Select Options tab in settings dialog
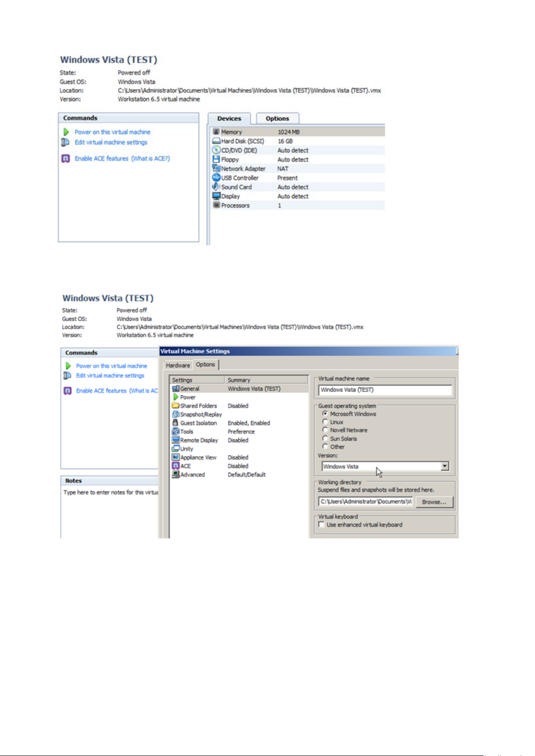The image size is (535, 756). (206, 364)
